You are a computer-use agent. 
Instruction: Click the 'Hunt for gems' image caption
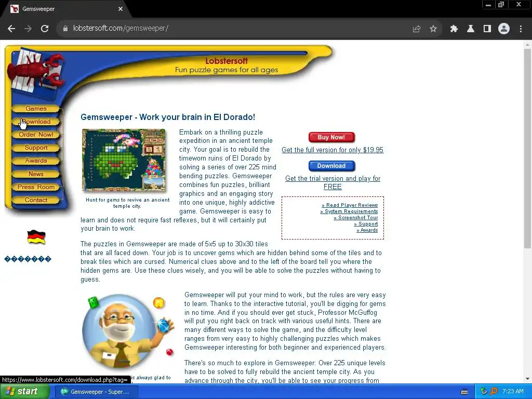[127, 203]
